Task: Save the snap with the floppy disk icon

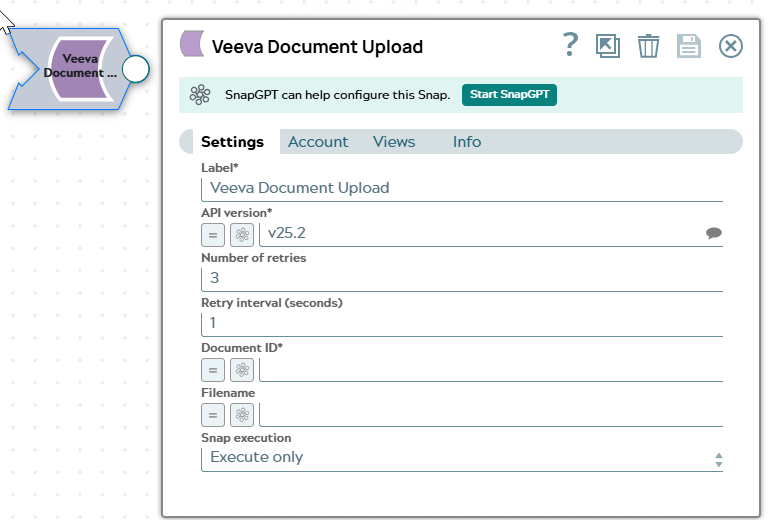Action: (x=689, y=46)
